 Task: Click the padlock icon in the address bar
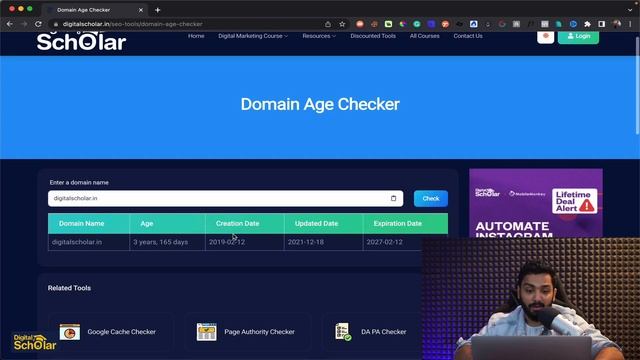click(56, 24)
